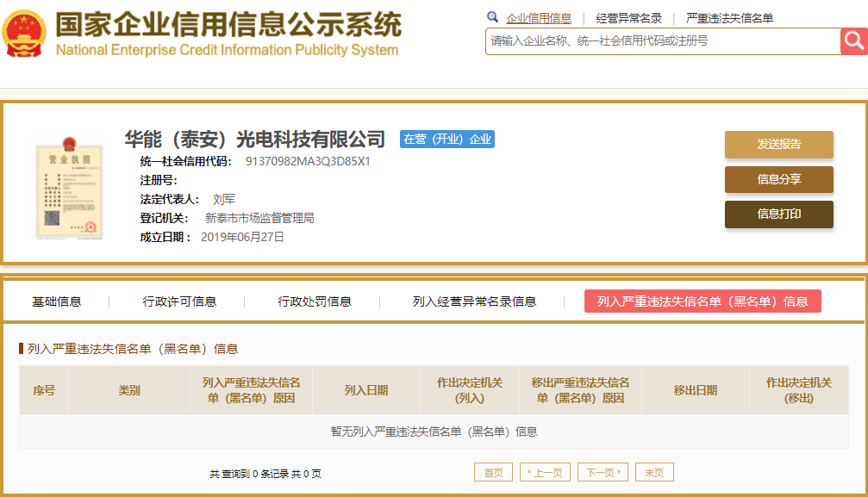Click the site title 国家企业信用信息公示系统
Image resolution: width=868 pixels, height=497 pixels.
[x=228, y=24]
